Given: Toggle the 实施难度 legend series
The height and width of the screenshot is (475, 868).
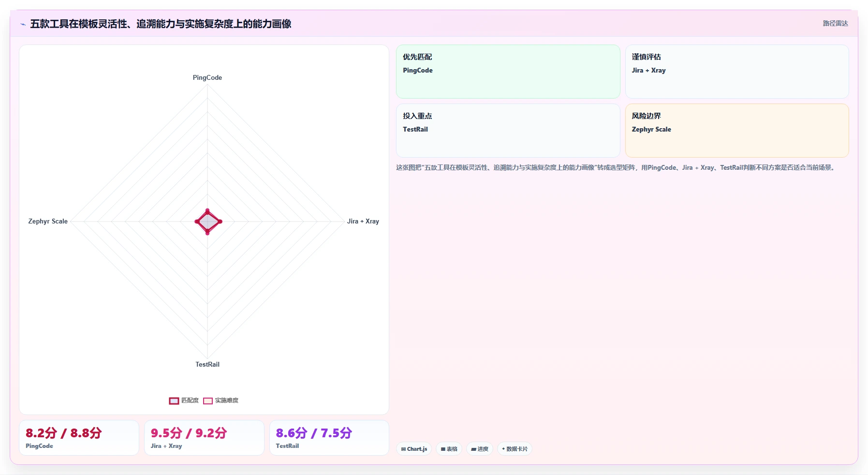Looking at the screenshot, I should [x=221, y=401].
